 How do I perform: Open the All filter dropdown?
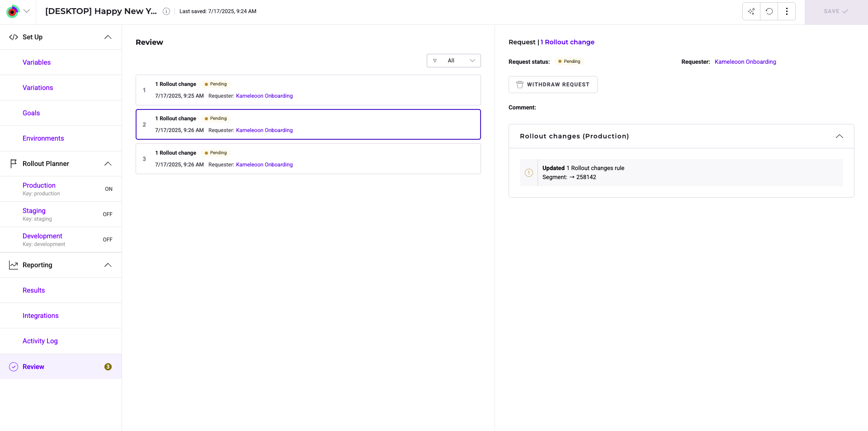pyautogui.click(x=453, y=61)
